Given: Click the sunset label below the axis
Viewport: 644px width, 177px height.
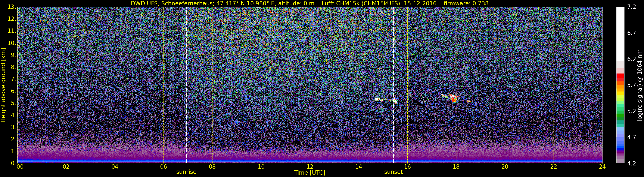Looking at the screenshot, I should tap(393, 172).
